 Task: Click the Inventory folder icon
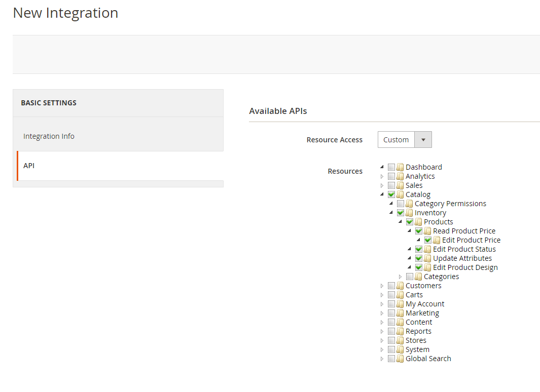click(410, 212)
